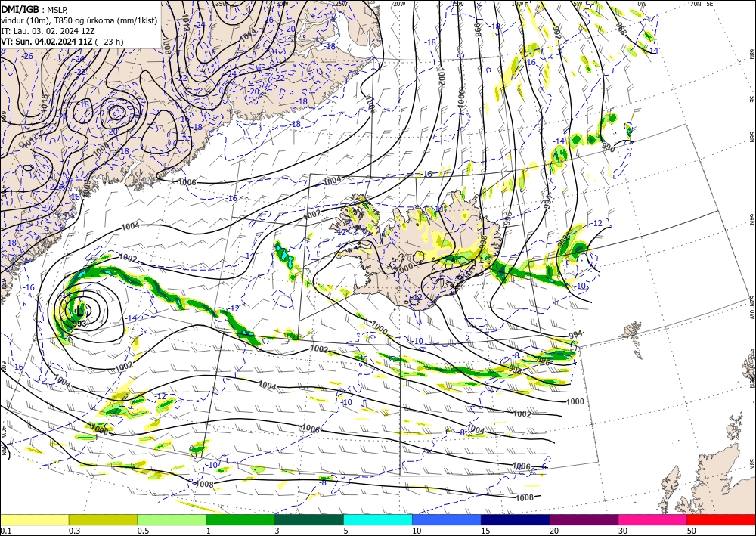Select the red 50+ legend swatch
The width and height of the screenshot is (756, 536).
point(721,519)
